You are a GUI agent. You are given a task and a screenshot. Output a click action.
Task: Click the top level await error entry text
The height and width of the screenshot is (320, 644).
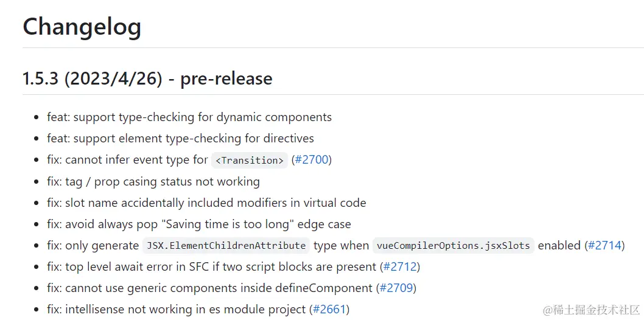(212, 267)
